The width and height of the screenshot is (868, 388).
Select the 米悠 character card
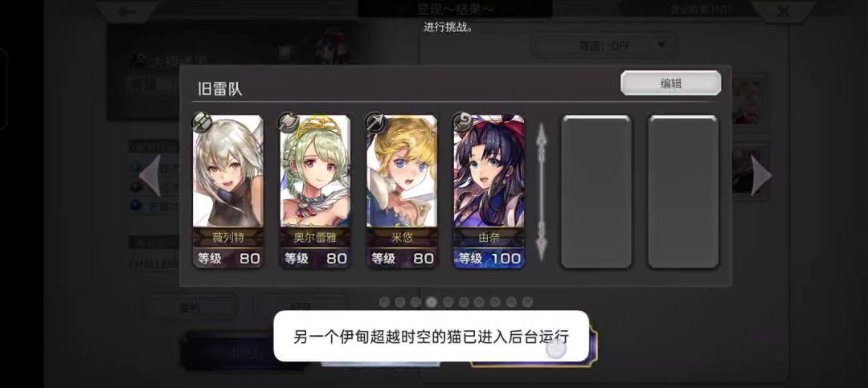click(402, 191)
